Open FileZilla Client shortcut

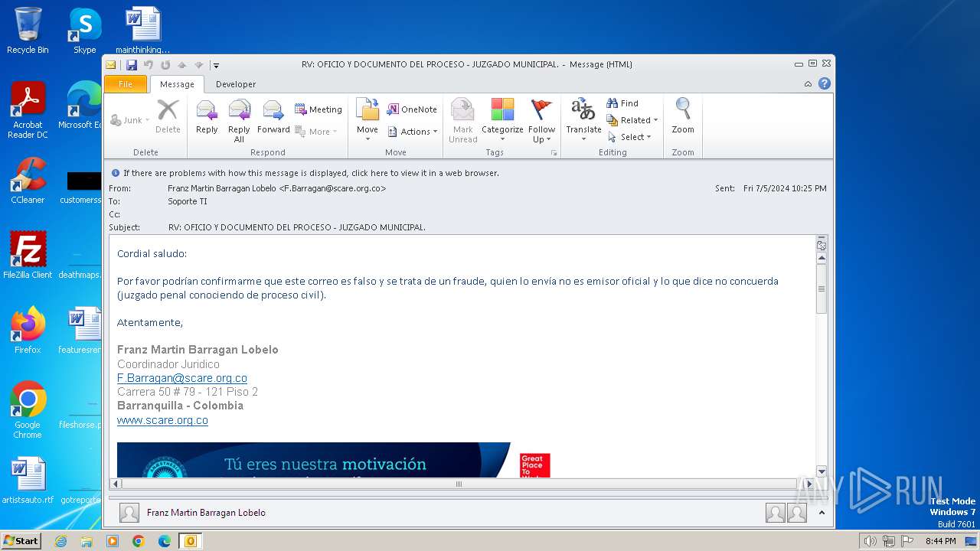click(28, 256)
